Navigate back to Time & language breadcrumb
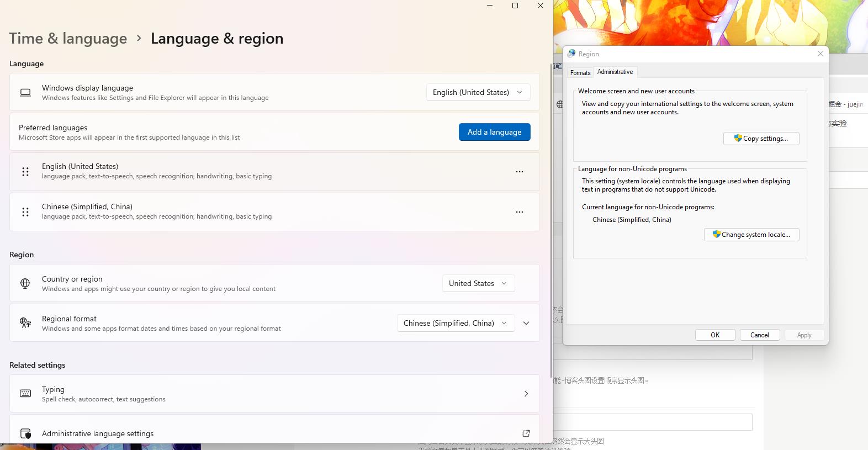The width and height of the screenshot is (868, 450). [x=68, y=39]
